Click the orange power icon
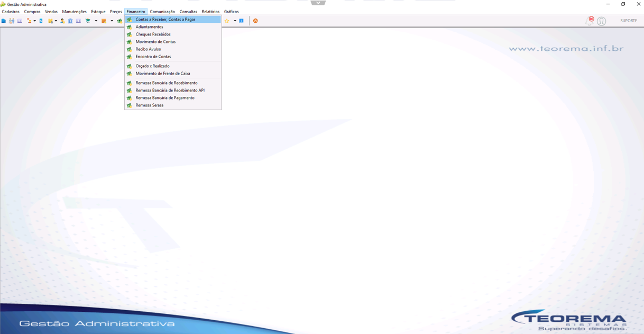Viewport: 644px width, 334px height. pos(255,21)
